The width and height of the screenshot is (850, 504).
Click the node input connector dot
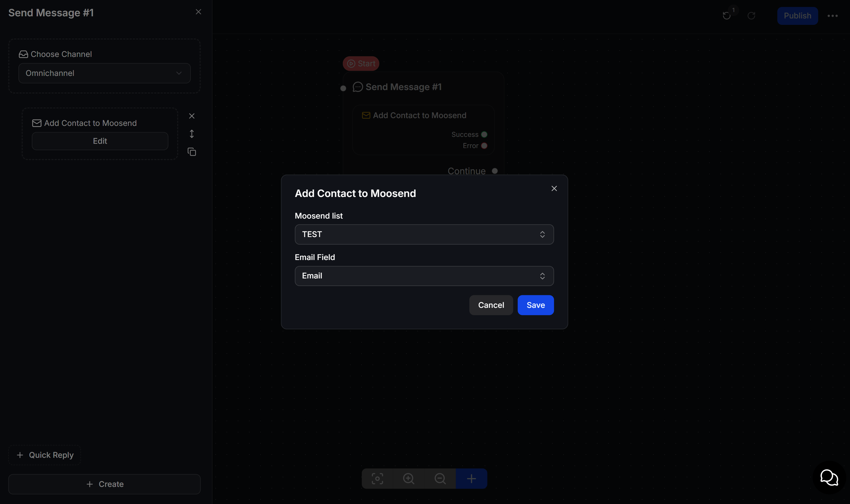(343, 88)
